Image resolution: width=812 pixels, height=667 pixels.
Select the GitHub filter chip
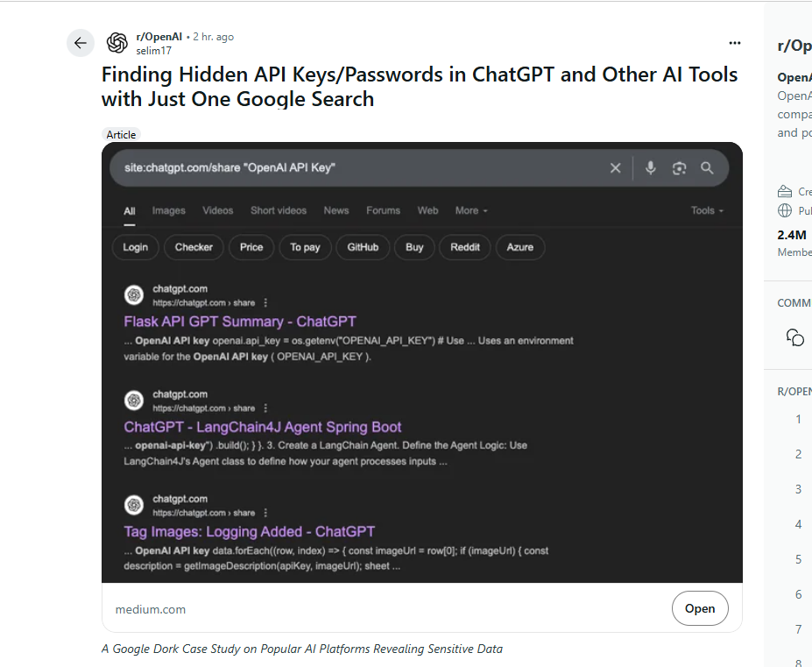pyautogui.click(x=363, y=247)
